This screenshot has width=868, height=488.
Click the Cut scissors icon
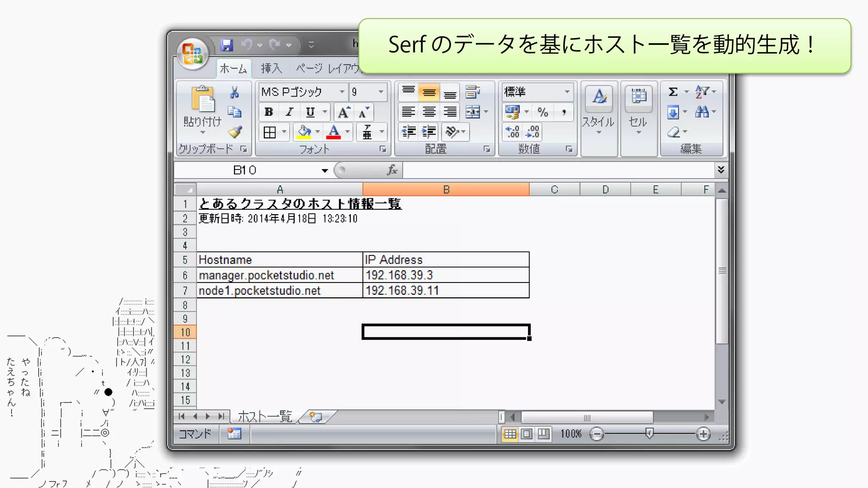[x=234, y=92]
